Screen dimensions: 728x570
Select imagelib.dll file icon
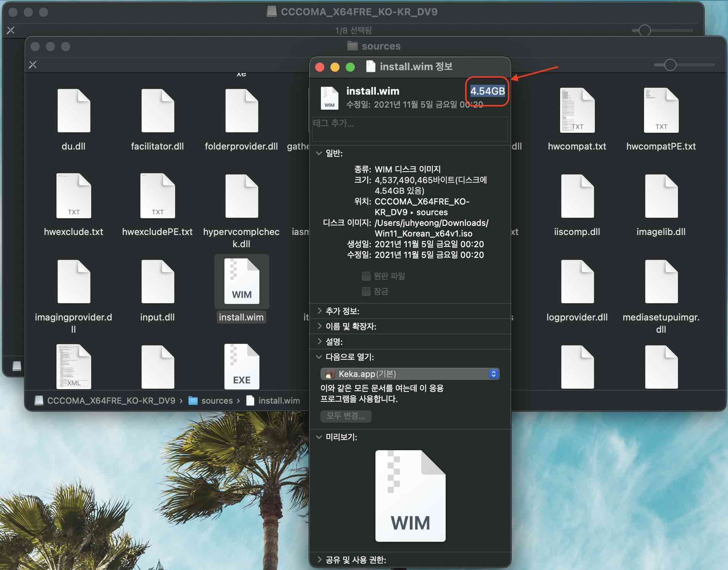point(661,196)
